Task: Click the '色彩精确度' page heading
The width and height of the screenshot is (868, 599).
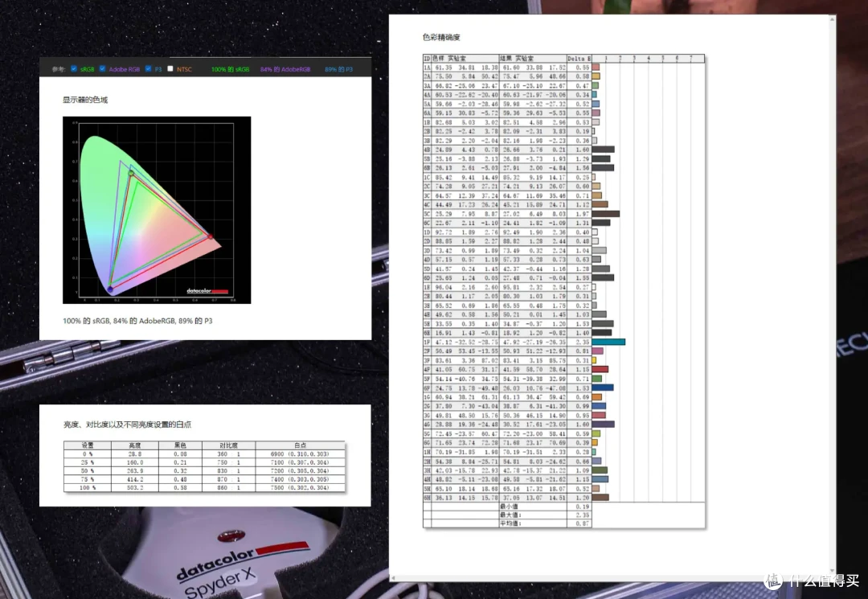Action: click(x=441, y=37)
